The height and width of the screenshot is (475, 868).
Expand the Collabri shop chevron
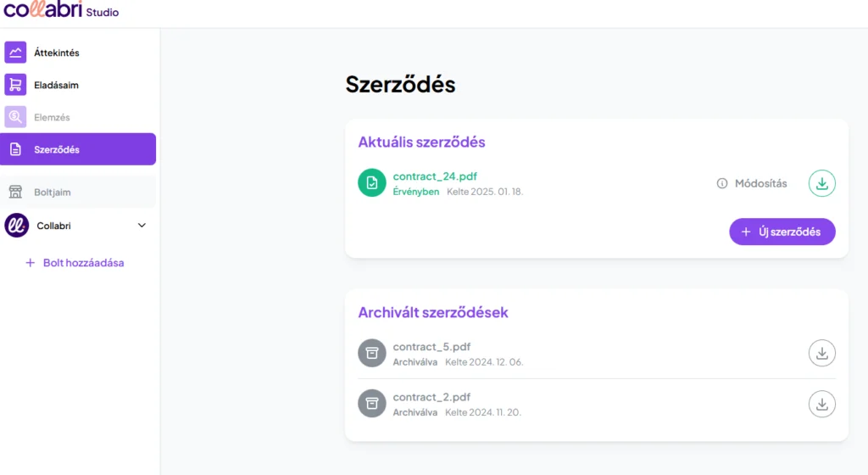click(142, 226)
